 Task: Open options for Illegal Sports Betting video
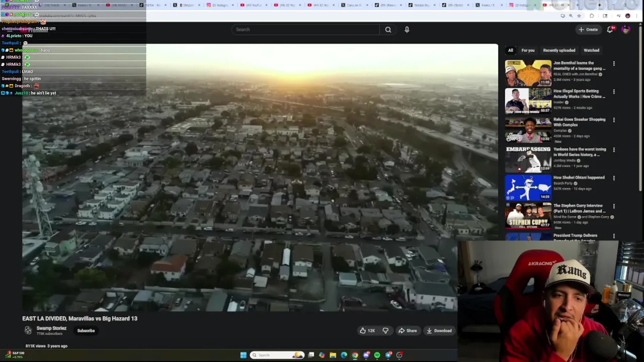(x=614, y=92)
